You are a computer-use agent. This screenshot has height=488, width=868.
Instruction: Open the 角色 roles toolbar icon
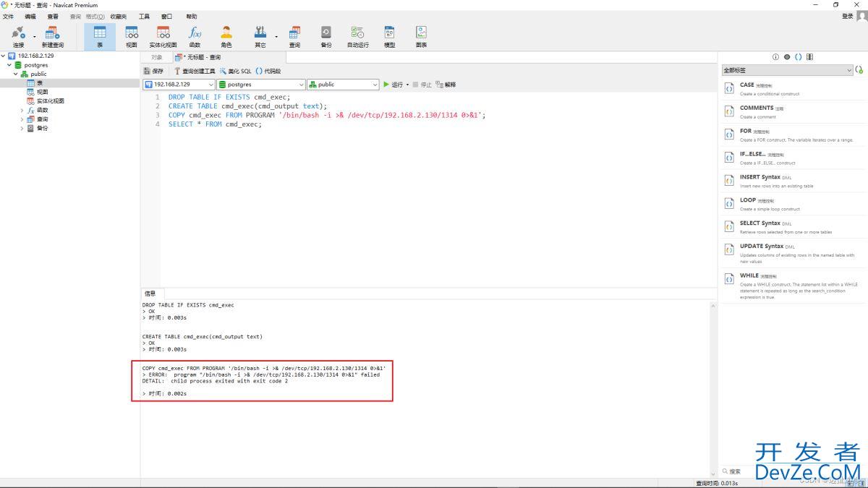click(226, 36)
